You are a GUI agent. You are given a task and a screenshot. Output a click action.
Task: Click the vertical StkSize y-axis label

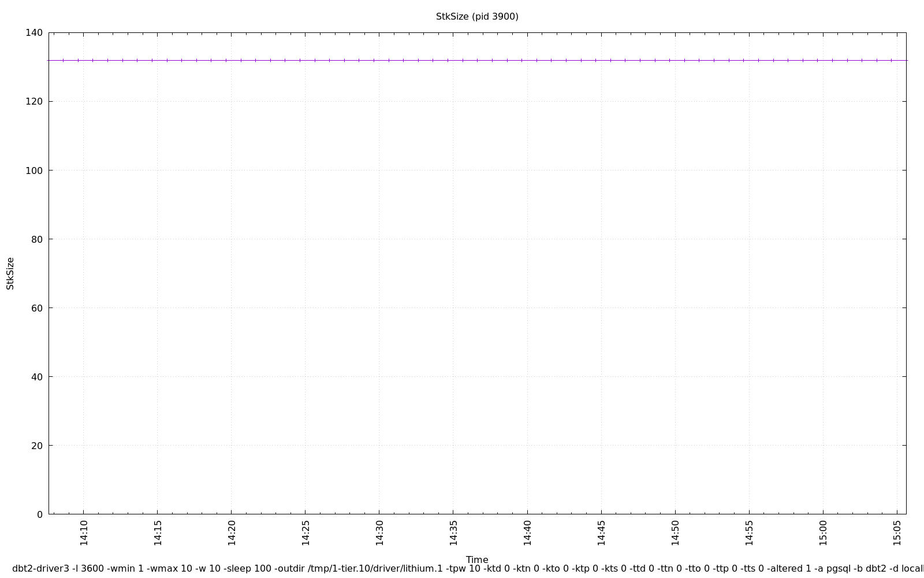click(10, 273)
